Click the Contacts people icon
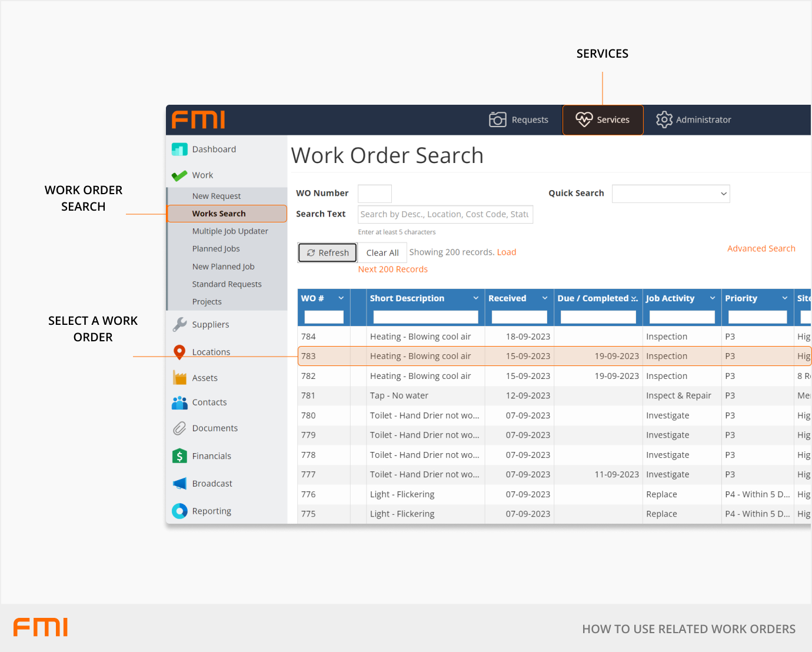 click(179, 402)
